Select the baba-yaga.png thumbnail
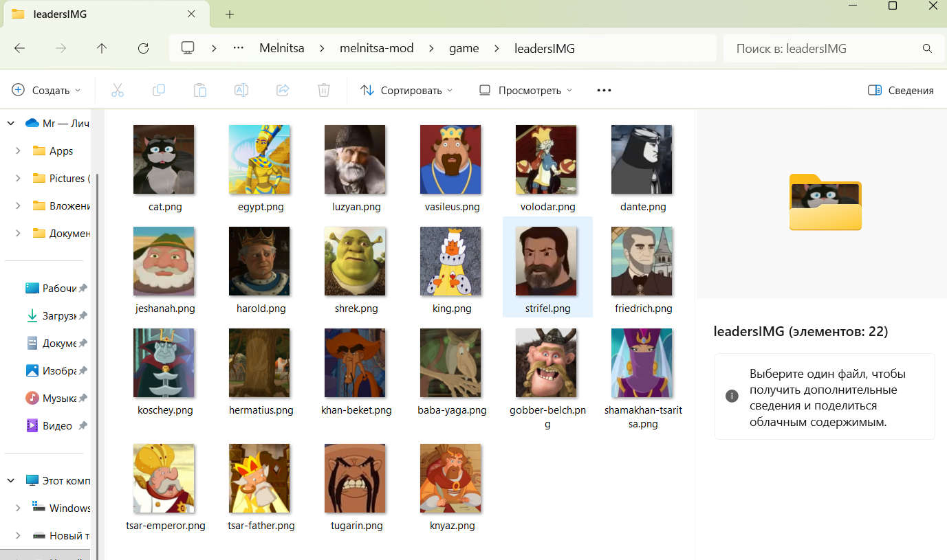The width and height of the screenshot is (947, 560). tap(450, 363)
